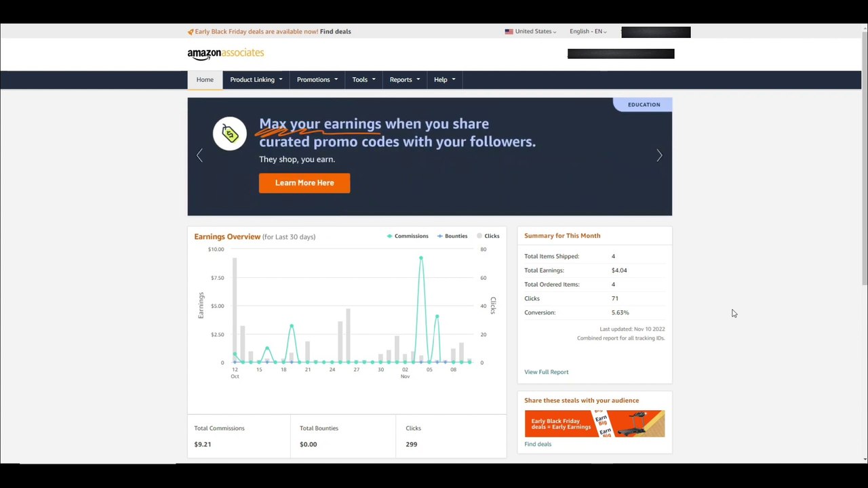Open the English - EN language dropdown
This screenshot has width=868, height=488.
(x=588, y=32)
